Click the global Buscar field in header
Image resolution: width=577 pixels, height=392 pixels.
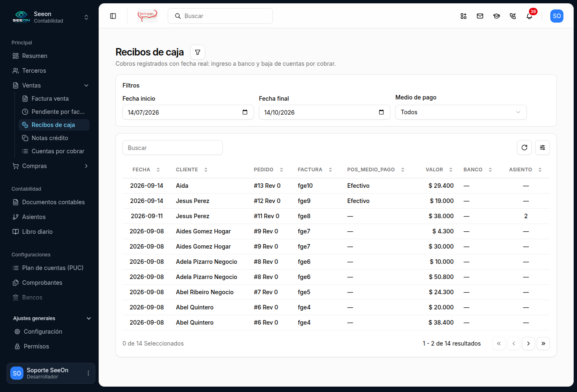pyautogui.click(x=220, y=16)
